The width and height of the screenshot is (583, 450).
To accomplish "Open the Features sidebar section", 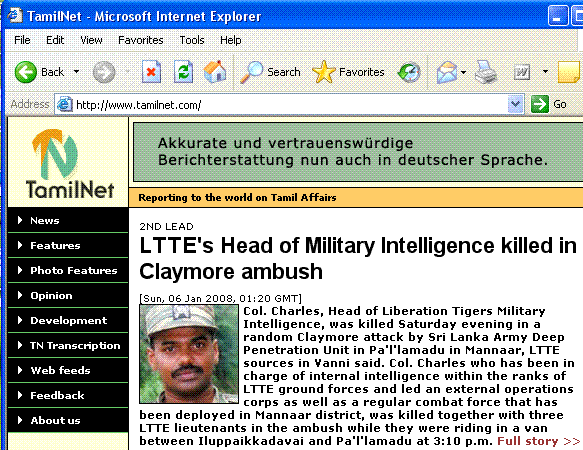I will (68, 245).
